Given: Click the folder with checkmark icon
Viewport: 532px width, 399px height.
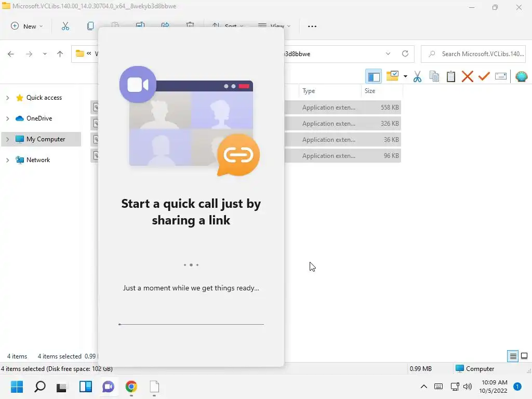Looking at the screenshot, I should [393, 76].
